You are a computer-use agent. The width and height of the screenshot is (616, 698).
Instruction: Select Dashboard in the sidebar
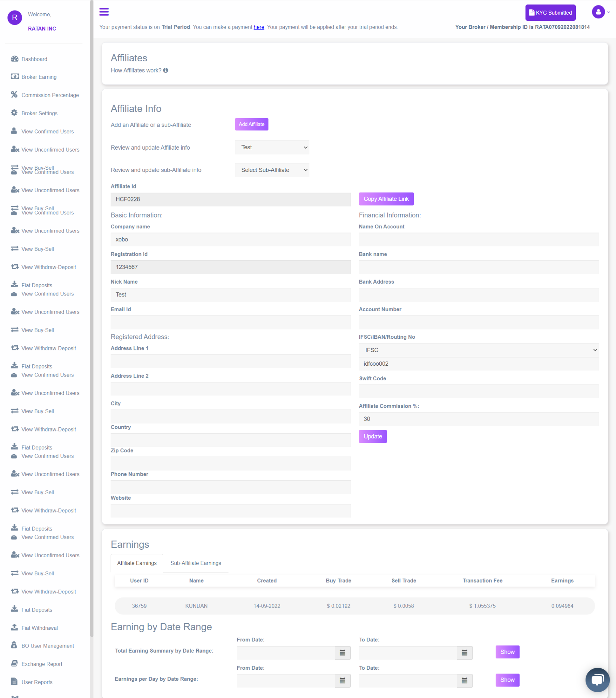point(34,59)
